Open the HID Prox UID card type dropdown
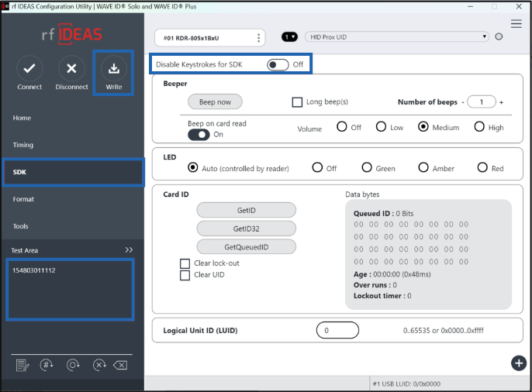Image resolution: width=532 pixels, height=392 pixels. click(396, 37)
